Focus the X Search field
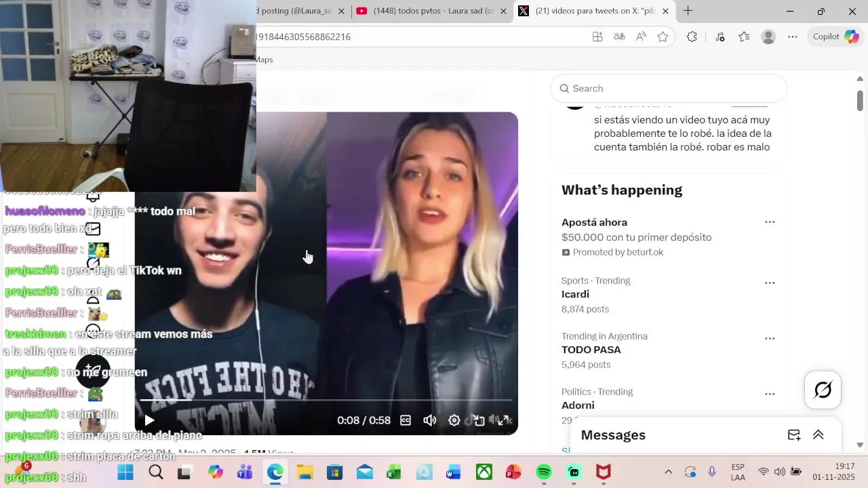The width and height of the screenshot is (868, 488). click(669, 88)
